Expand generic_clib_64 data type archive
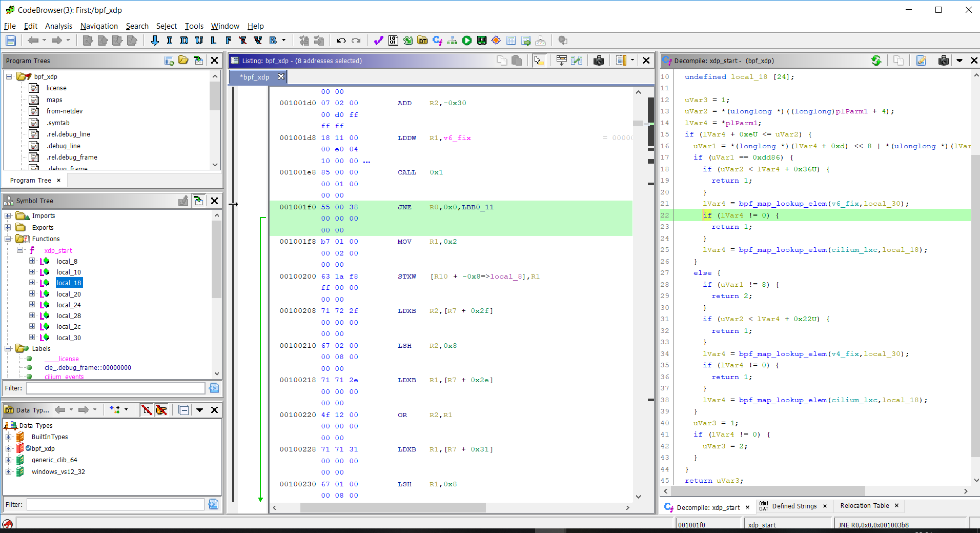The height and width of the screenshot is (533, 980). click(x=8, y=460)
